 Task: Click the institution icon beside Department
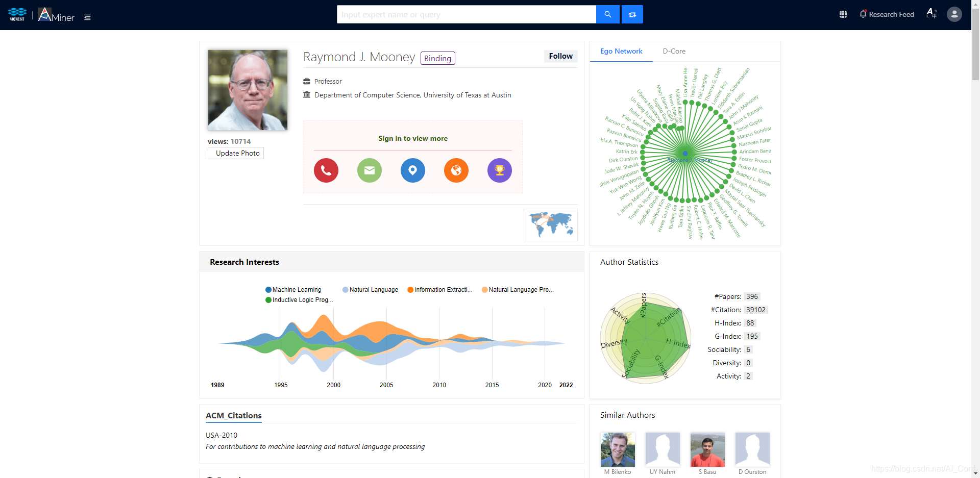(x=307, y=95)
